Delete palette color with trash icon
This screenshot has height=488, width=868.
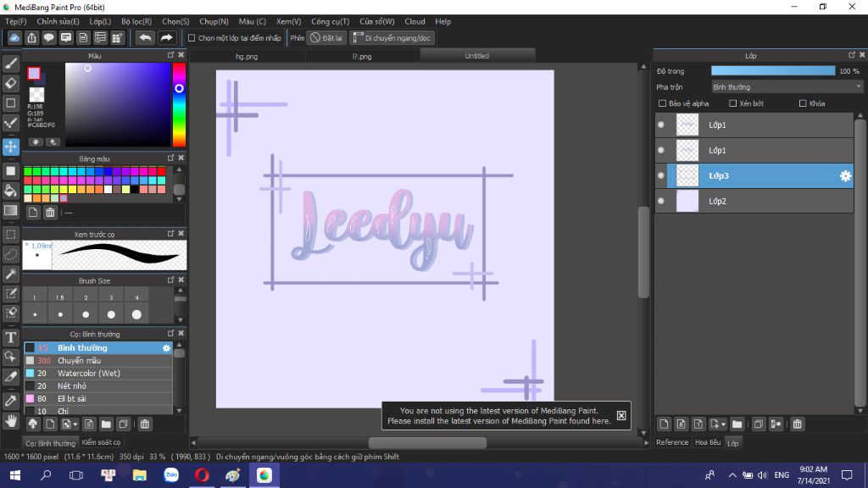tap(50, 213)
